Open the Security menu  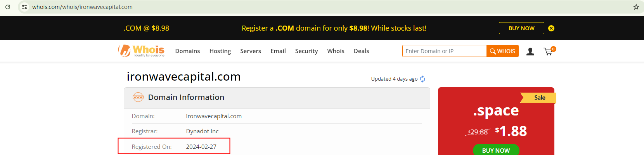306,51
